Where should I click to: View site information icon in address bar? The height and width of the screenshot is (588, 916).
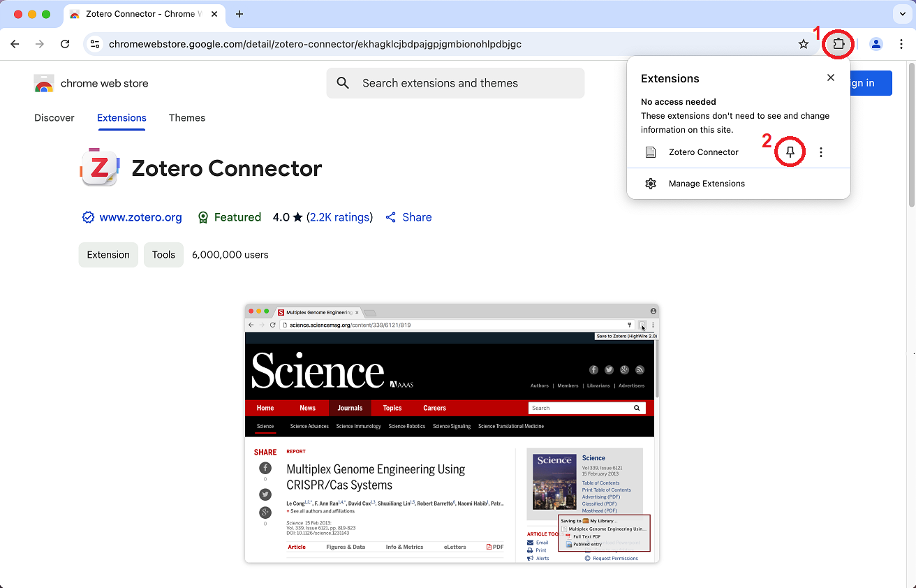96,44
